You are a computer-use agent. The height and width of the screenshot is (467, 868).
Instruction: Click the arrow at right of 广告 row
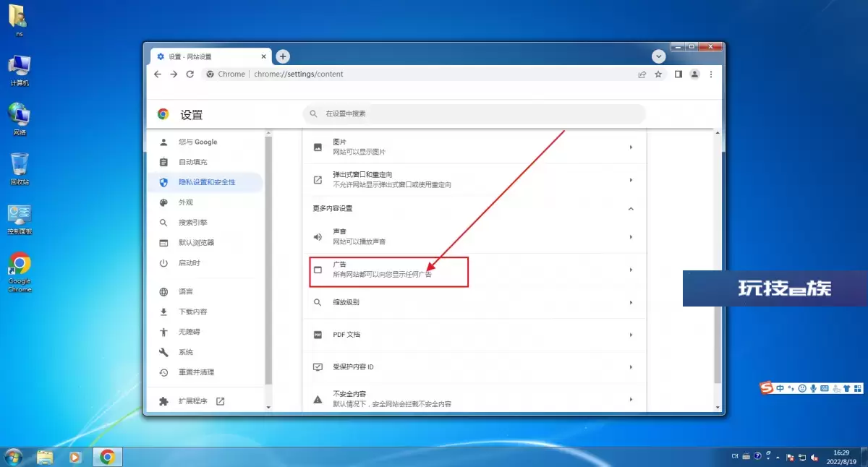pyautogui.click(x=631, y=270)
